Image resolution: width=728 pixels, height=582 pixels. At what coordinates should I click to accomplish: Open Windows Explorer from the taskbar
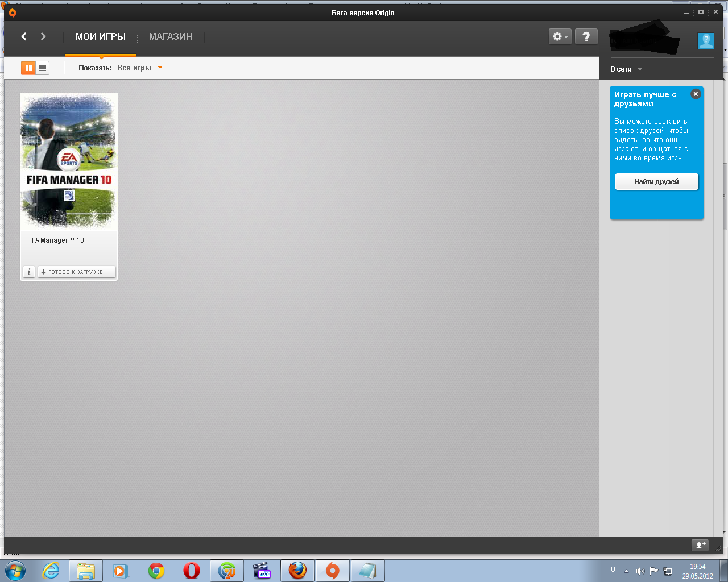(x=86, y=571)
